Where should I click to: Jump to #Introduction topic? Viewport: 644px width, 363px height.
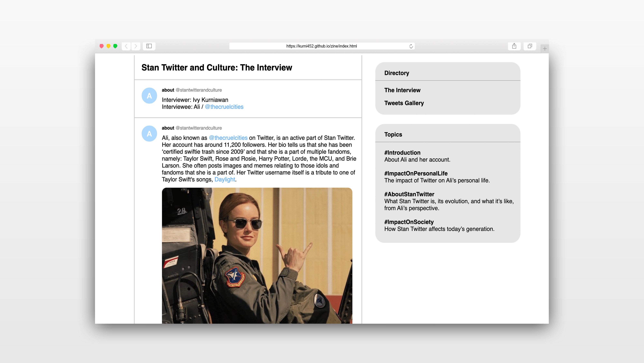tap(402, 153)
